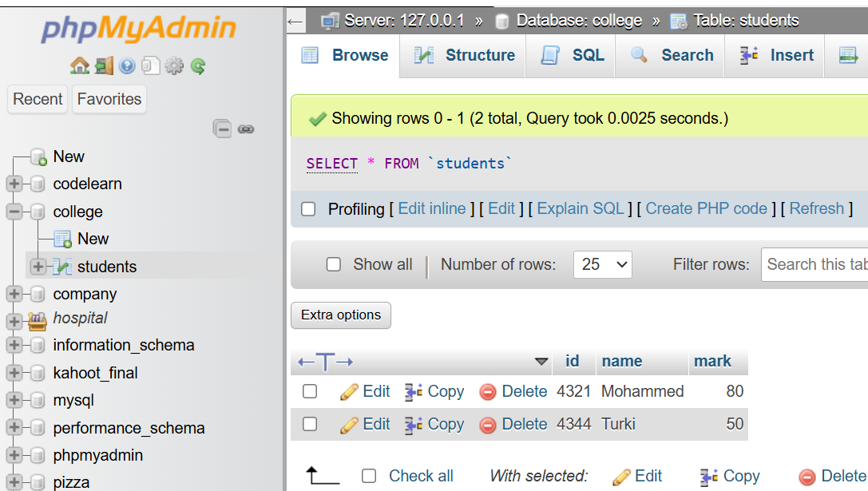This screenshot has height=491, width=868.
Task: Click the Filter rows search field
Action: [814, 264]
